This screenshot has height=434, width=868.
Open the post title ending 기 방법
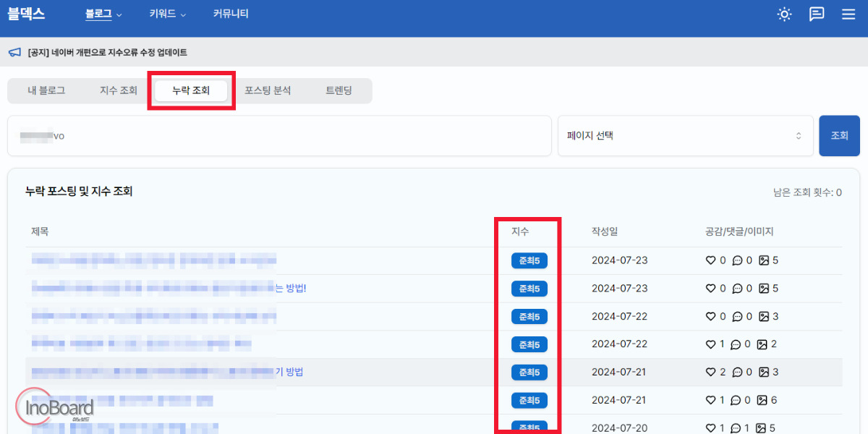(167, 372)
